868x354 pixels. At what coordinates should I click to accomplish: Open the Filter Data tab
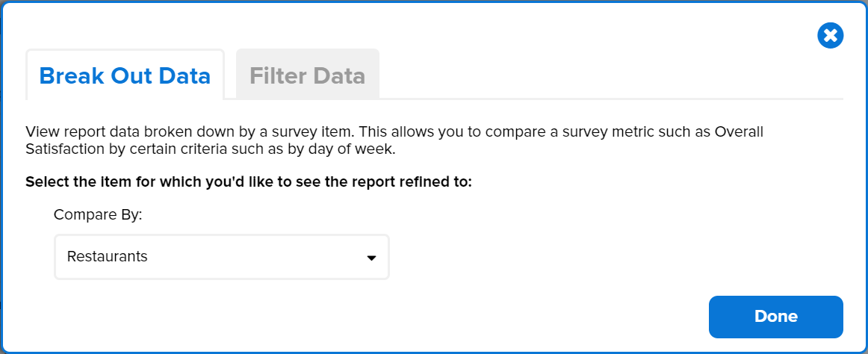coord(307,75)
